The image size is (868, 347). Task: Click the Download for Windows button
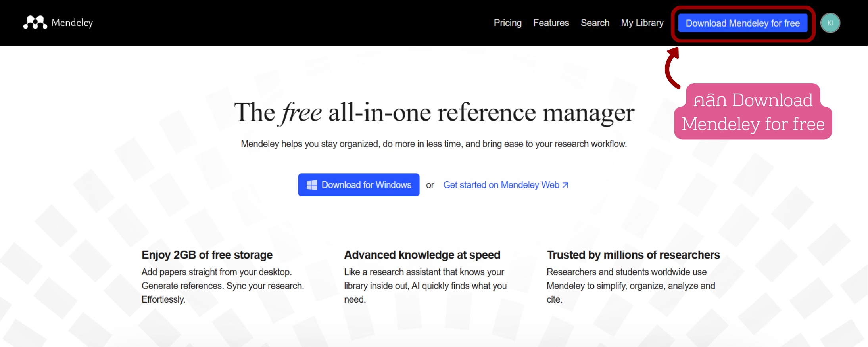click(359, 185)
